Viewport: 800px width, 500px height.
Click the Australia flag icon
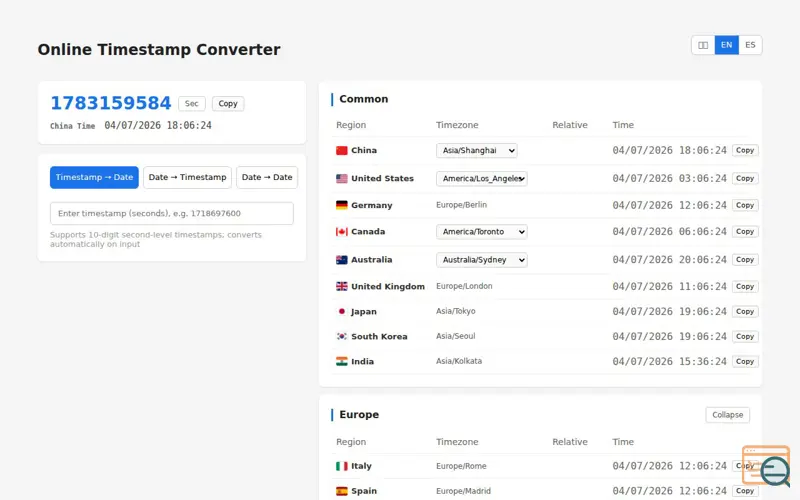pos(341,260)
